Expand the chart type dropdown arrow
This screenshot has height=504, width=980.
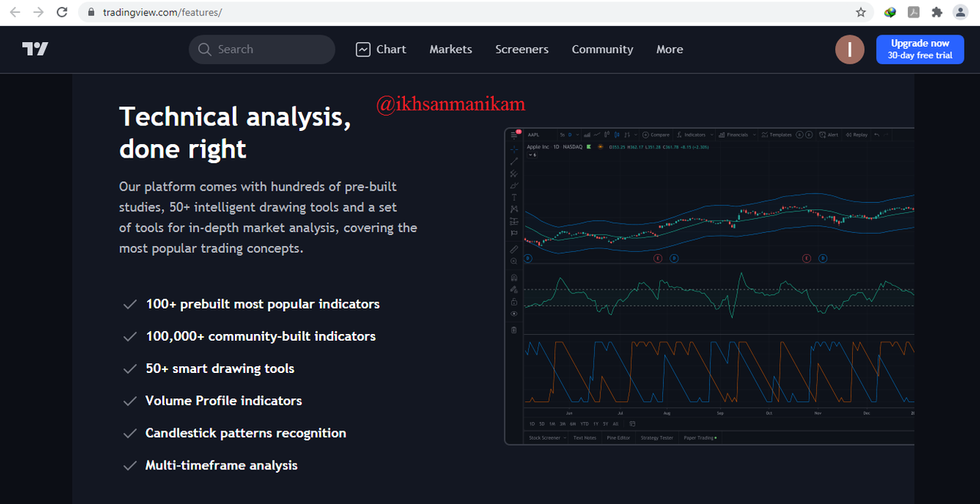pos(635,135)
